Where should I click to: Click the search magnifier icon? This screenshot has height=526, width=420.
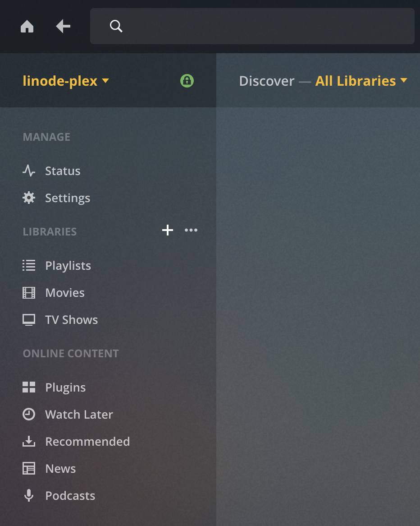point(116,26)
